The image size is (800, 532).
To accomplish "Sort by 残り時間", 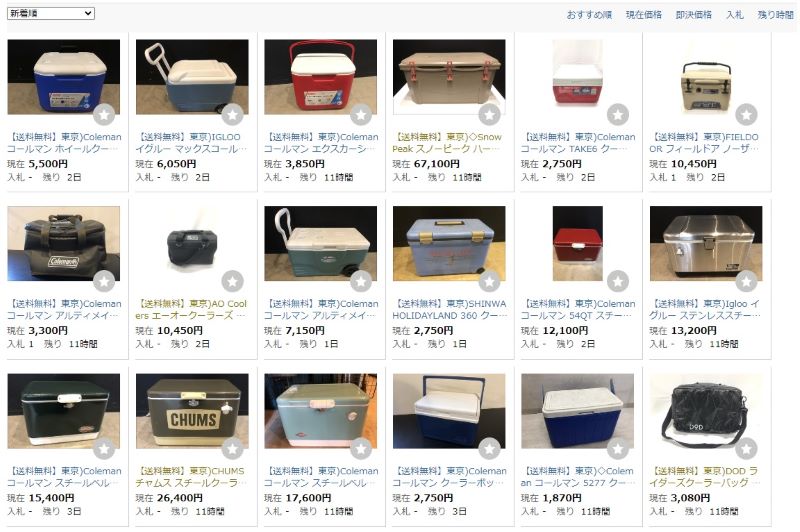I will coord(775,15).
